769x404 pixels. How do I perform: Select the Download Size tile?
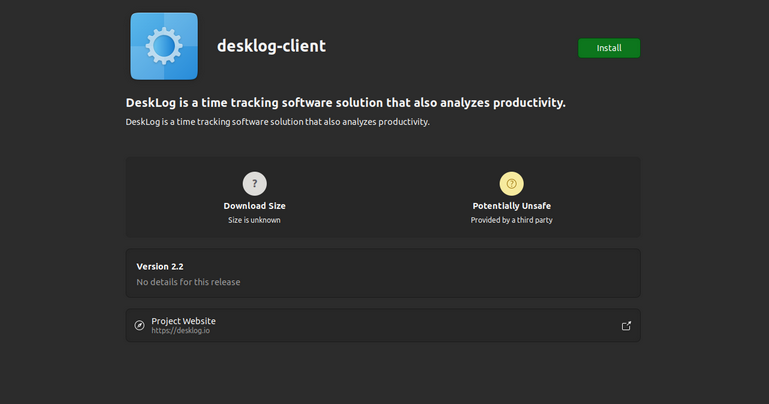(255, 198)
